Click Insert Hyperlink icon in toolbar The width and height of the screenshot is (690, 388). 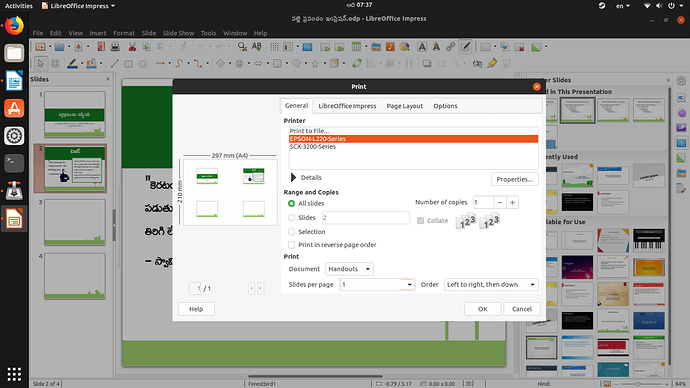tap(450, 47)
